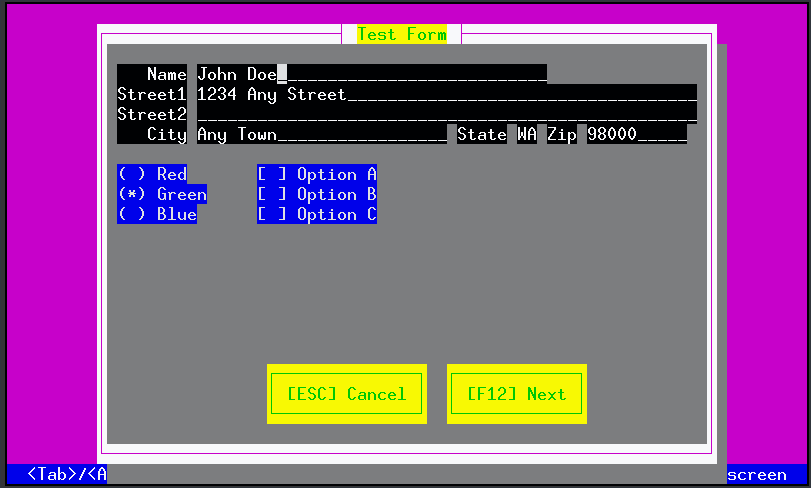Focus the Zip field showing 98000

[x=637, y=134]
